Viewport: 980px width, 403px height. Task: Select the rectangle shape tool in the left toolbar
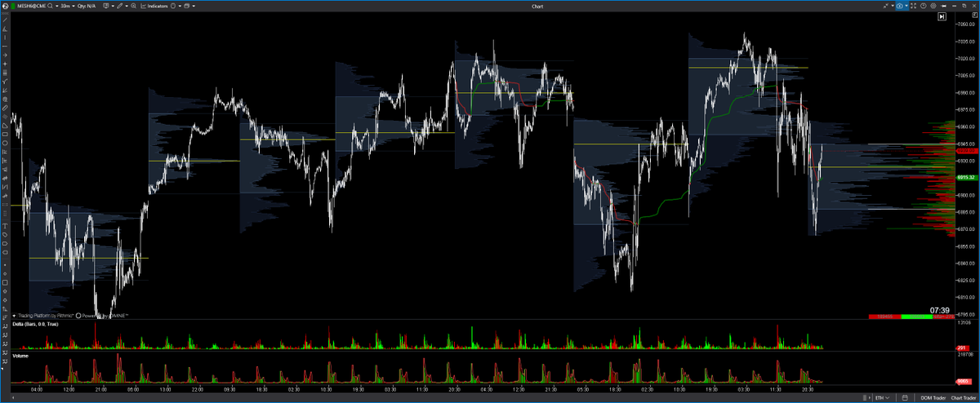(x=6, y=134)
